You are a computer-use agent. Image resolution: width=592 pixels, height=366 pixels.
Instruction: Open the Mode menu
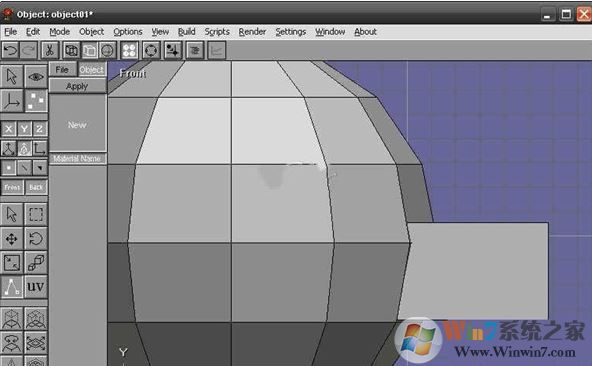point(60,32)
